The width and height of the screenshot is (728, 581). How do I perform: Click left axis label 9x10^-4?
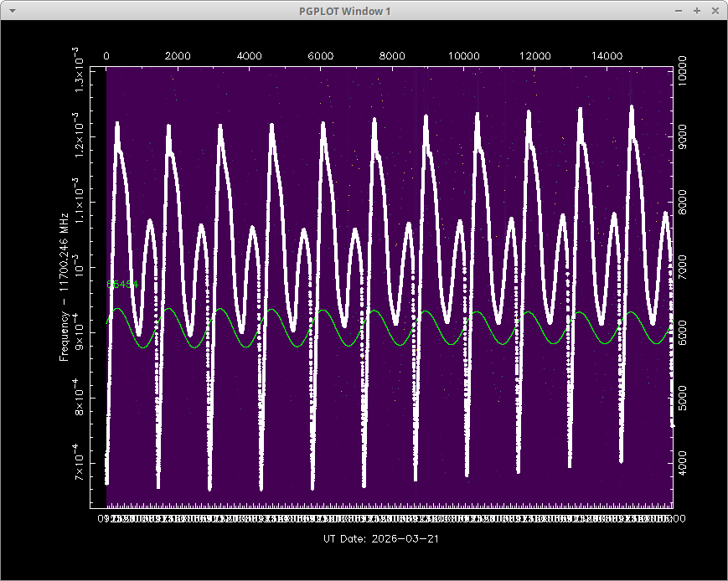click(79, 332)
